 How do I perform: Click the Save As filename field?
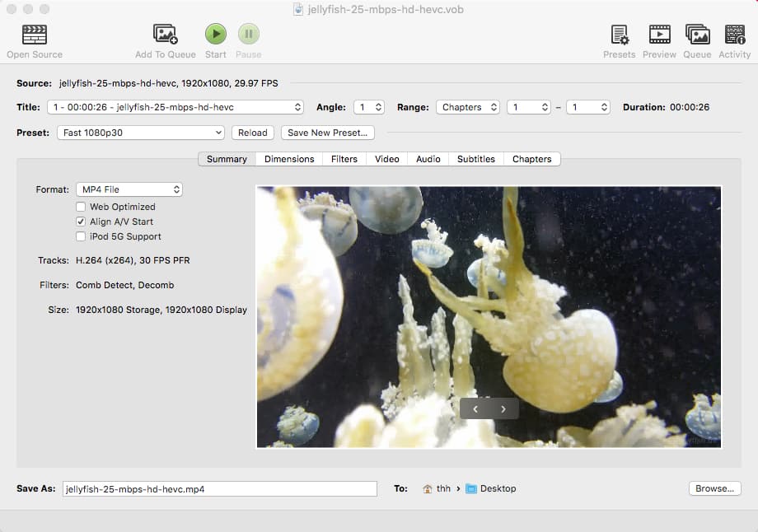click(218, 488)
